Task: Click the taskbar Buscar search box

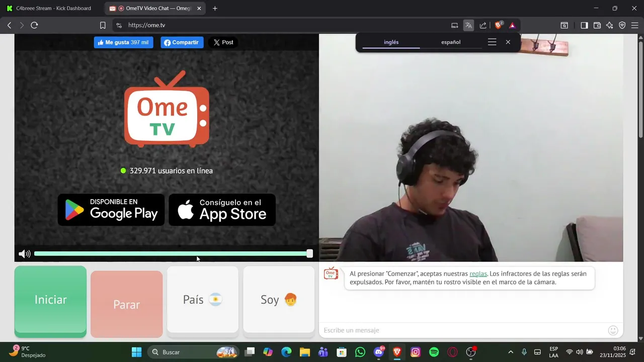Action: point(193,352)
